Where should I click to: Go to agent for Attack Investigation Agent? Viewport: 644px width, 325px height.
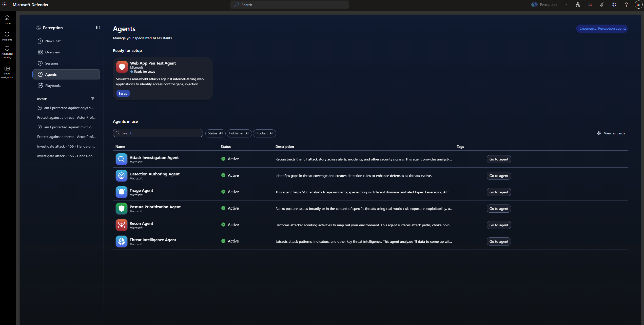tap(499, 159)
